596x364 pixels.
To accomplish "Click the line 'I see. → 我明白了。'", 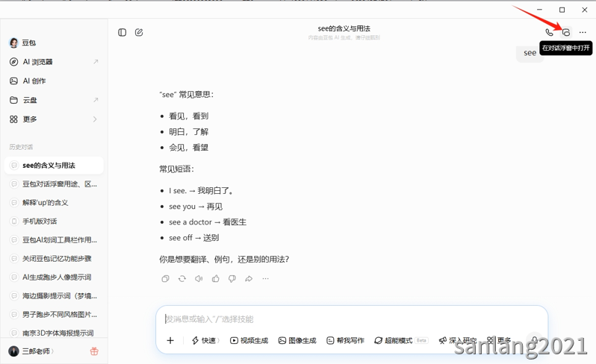I will coord(201,190).
